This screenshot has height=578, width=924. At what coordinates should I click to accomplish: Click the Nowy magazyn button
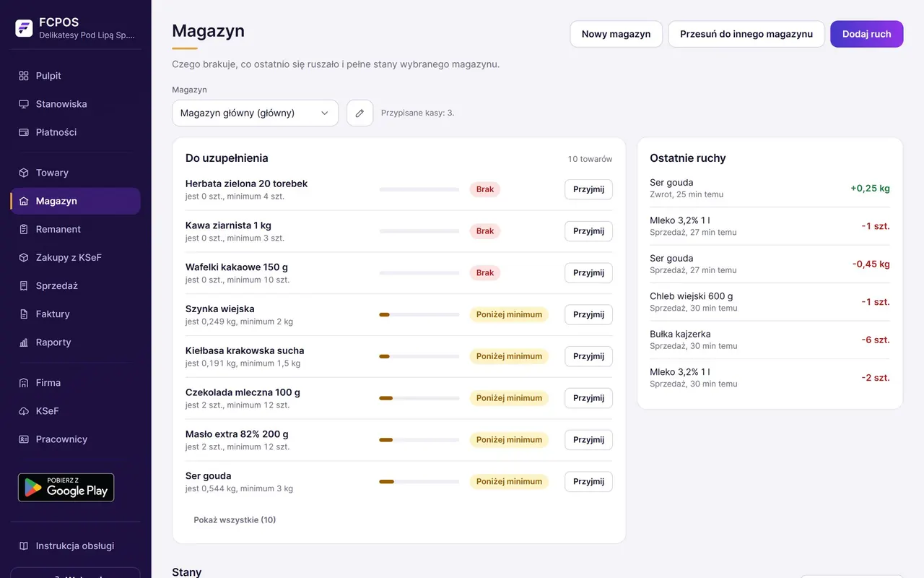point(616,34)
